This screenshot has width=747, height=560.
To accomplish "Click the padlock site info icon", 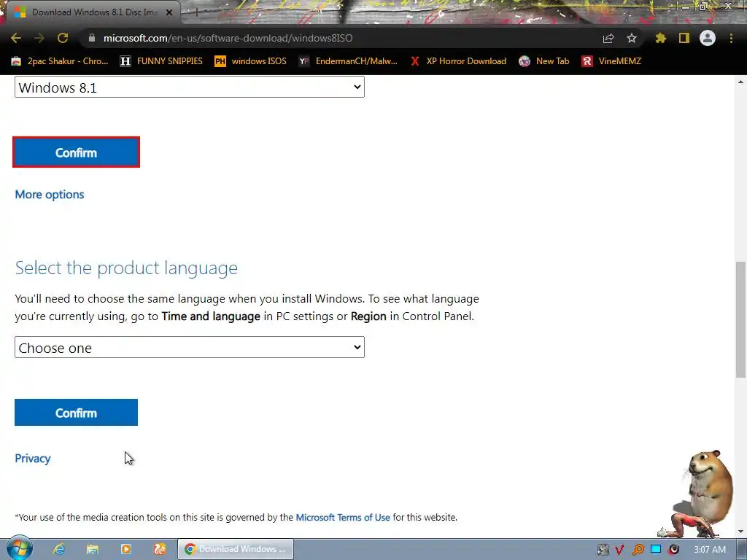I will click(92, 38).
